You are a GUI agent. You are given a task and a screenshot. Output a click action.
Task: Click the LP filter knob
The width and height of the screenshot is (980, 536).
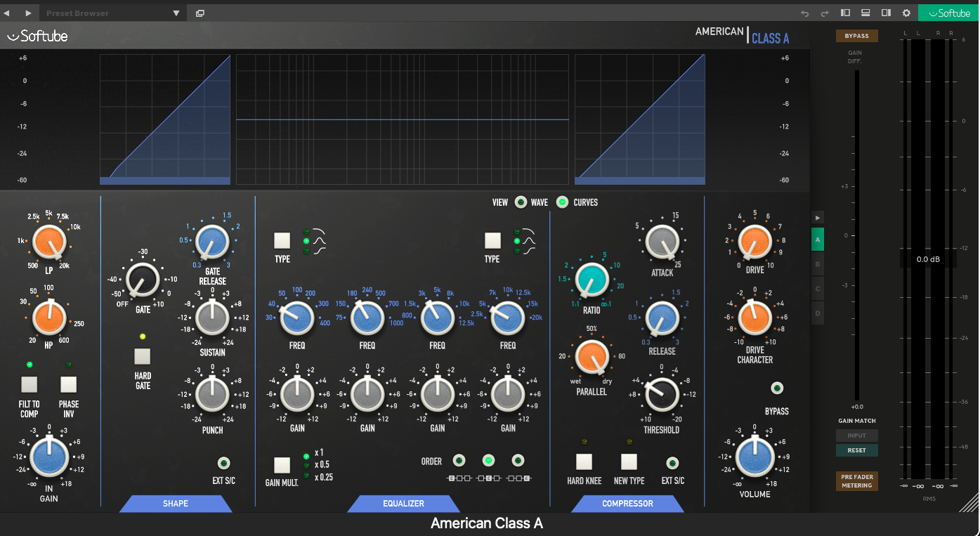click(49, 242)
